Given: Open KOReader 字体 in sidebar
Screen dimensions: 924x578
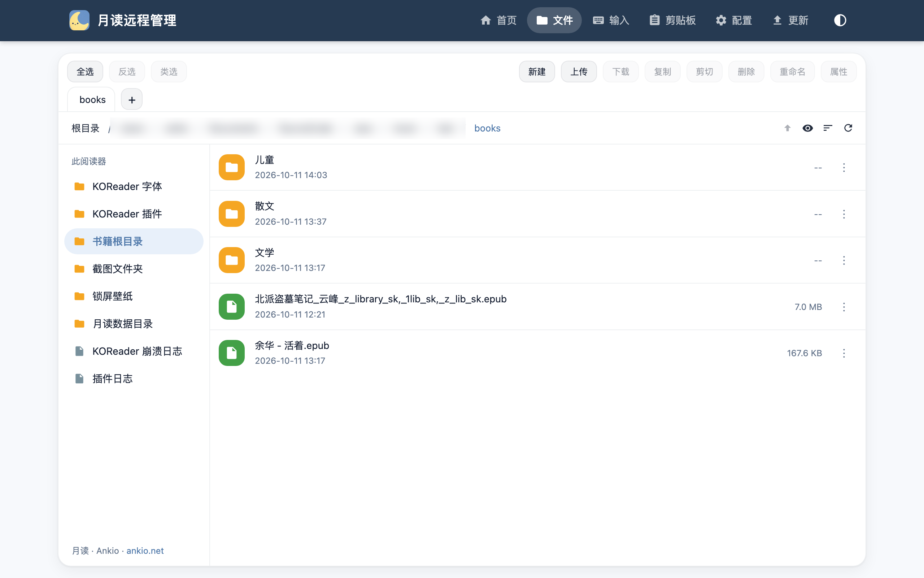Looking at the screenshot, I should click(134, 186).
